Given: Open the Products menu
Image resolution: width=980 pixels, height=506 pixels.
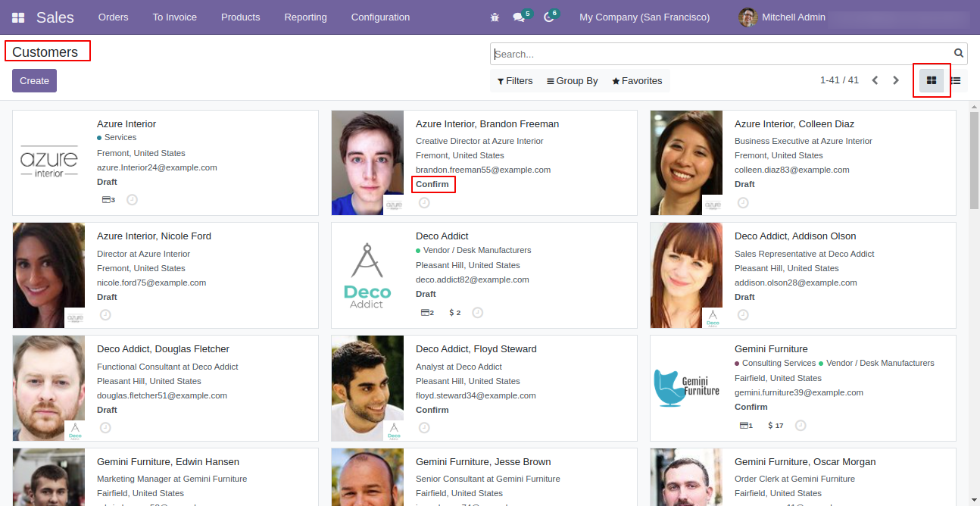Looking at the screenshot, I should (x=241, y=17).
